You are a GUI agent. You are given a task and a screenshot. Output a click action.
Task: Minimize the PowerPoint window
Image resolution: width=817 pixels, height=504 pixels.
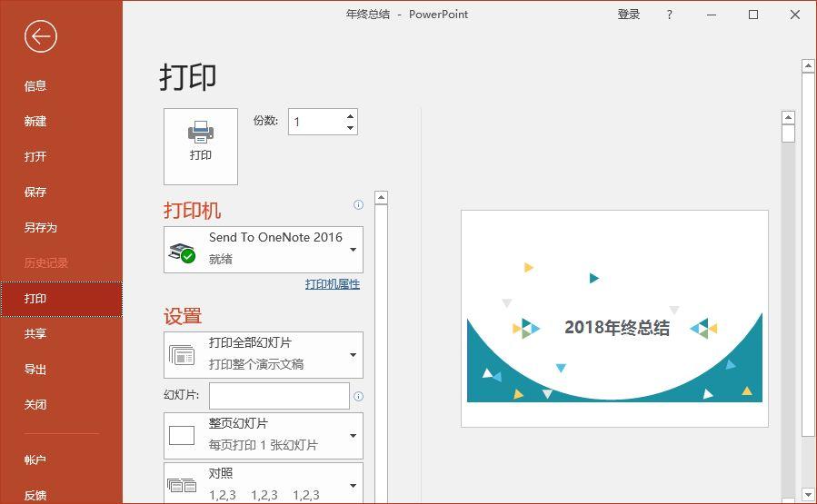tap(712, 15)
